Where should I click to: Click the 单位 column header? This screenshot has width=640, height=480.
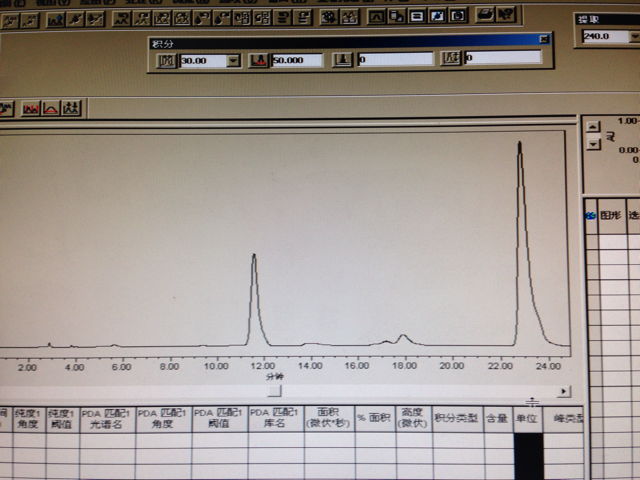527,418
